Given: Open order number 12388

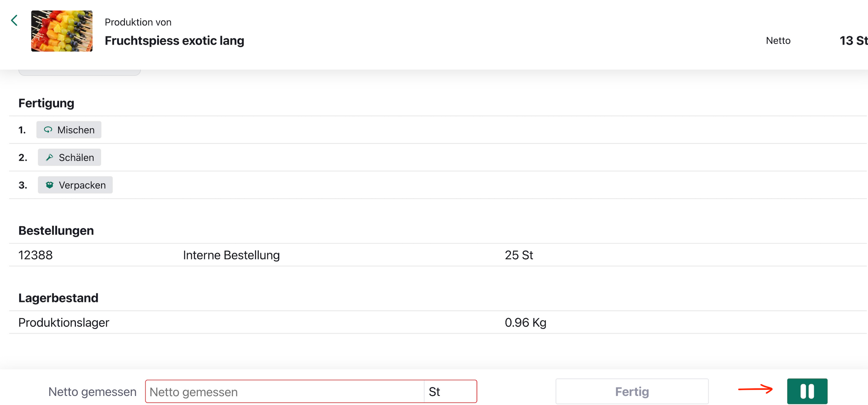Looking at the screenshot, I should tap(36, 255).
